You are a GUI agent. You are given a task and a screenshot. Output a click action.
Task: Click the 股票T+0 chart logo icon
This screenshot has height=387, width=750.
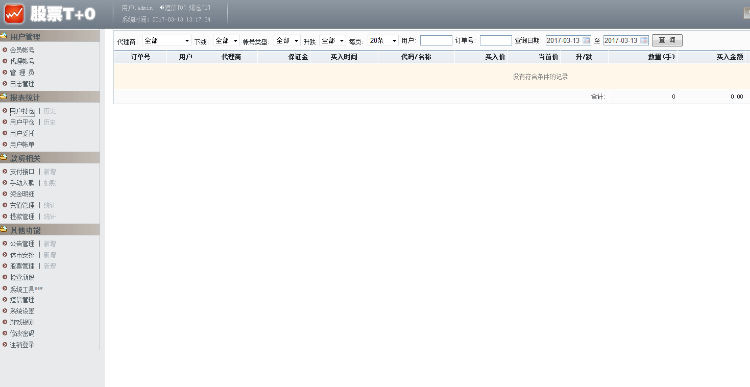14,14
